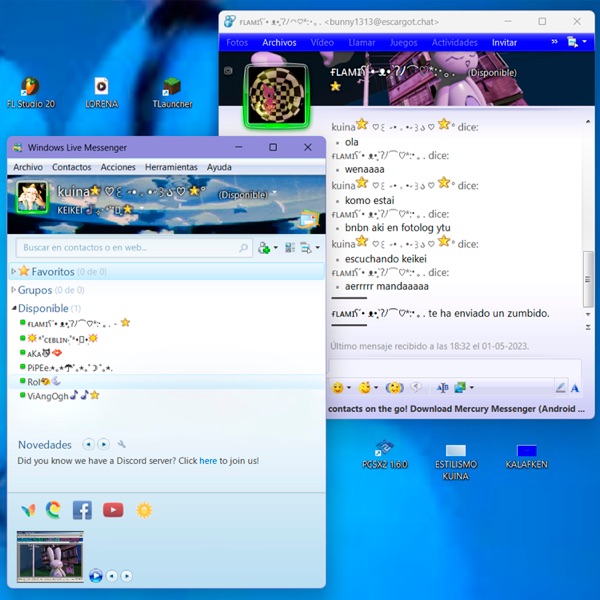Click the font letter A icon

tap(575, 388)
